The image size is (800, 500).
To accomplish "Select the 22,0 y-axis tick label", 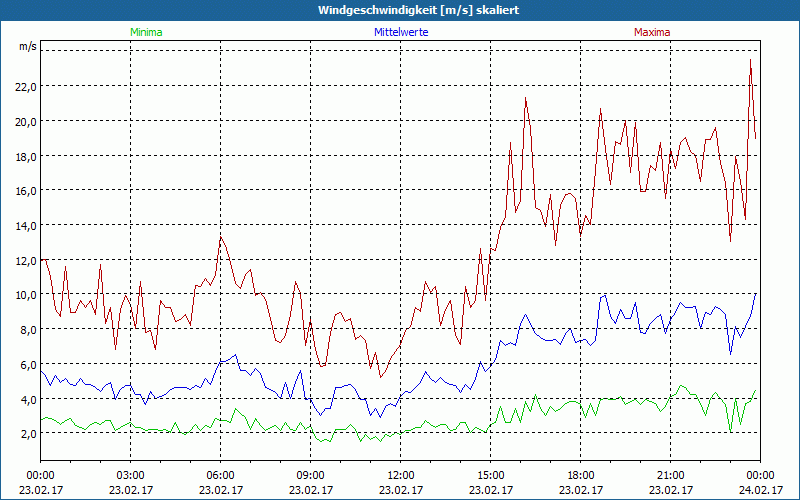I will [26, 86].
